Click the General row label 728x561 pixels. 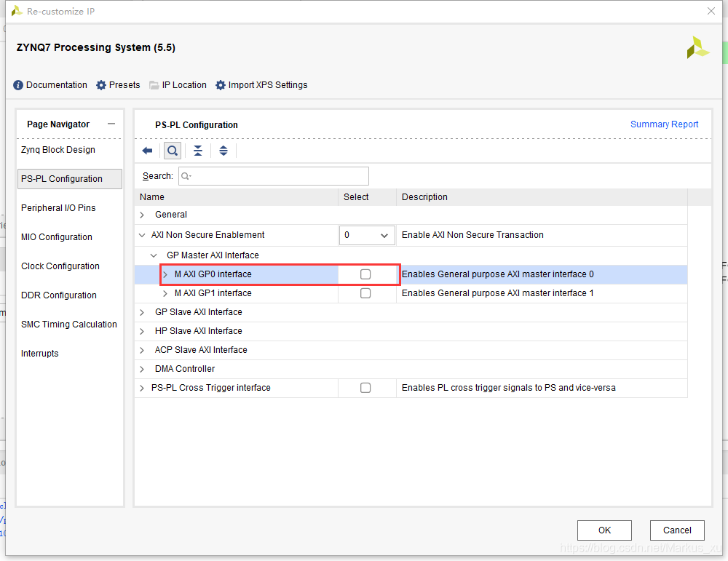pos(171,215)
